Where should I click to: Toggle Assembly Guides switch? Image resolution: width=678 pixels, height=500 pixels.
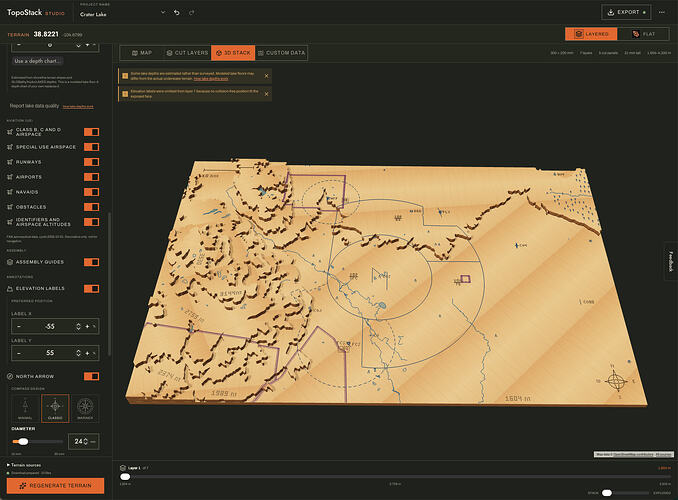point(91,262)
